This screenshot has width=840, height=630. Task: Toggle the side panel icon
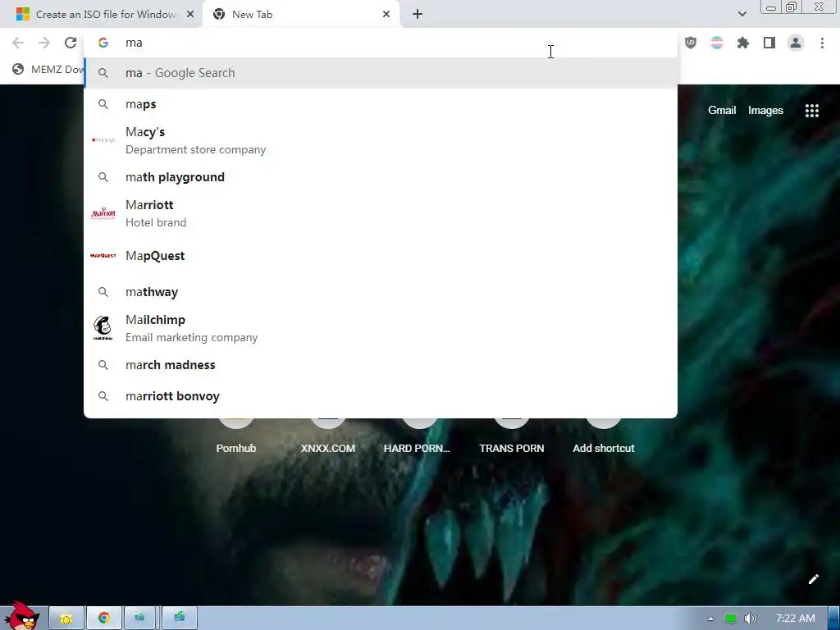point(769,43)
